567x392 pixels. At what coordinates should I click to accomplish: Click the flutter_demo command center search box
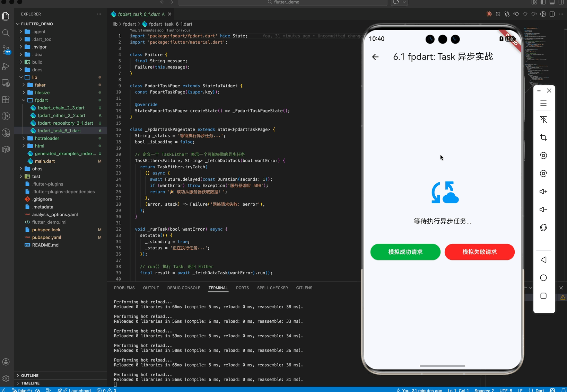click(x=283, y=2)
